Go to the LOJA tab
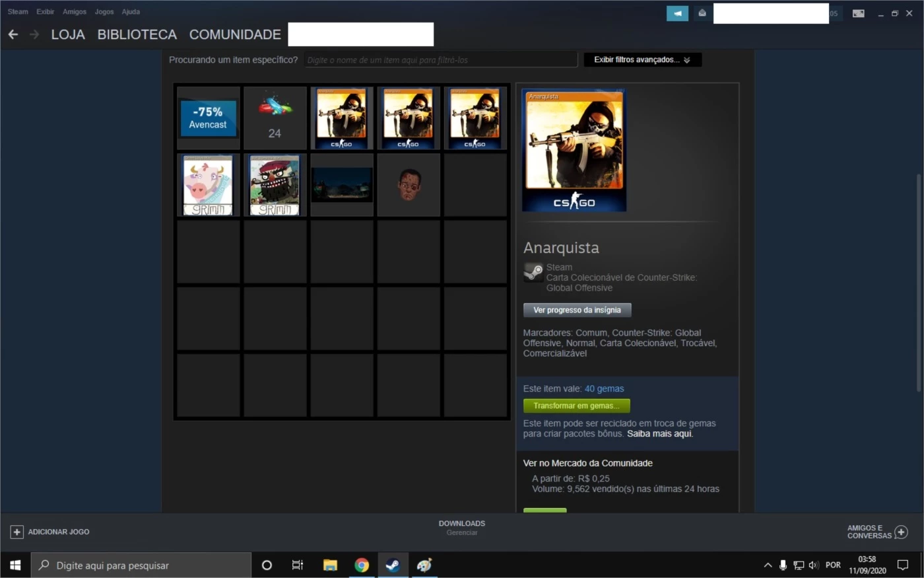 [68, 34]
